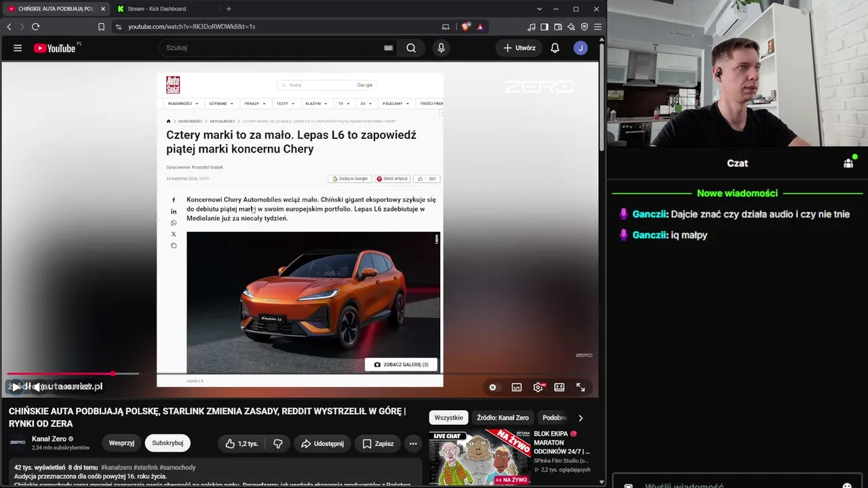This screenshot has width=868, height=488.
Task: Open the on-screen keyboard in search box
Action: coord(388,48)
